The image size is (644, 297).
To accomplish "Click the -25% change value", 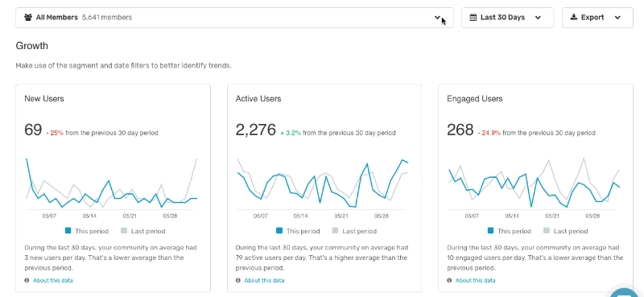I will pos(55,133).
